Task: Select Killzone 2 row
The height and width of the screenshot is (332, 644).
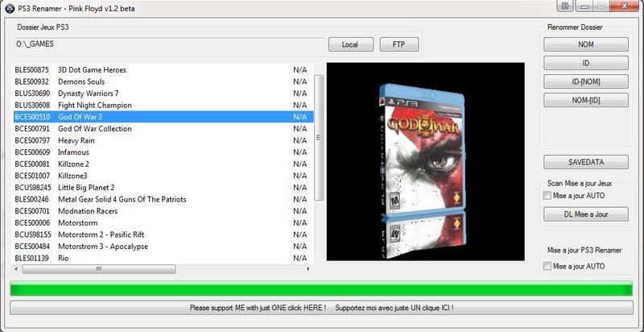Action: [163, 164]
